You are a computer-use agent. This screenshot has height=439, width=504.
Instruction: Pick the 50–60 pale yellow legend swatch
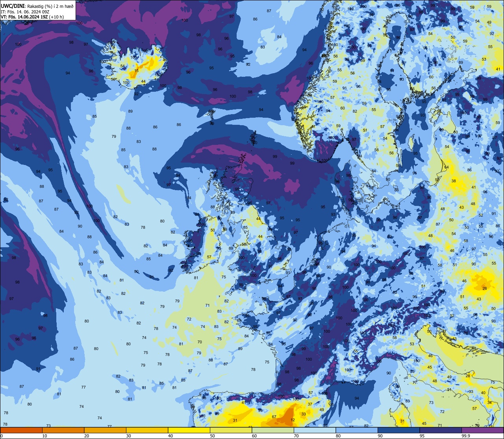click(231, 430)
